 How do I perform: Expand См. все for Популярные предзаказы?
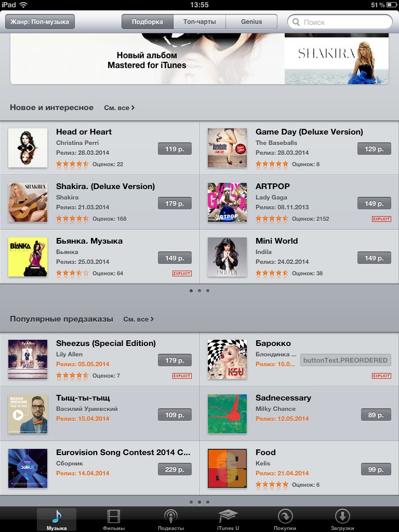[138, 319]
